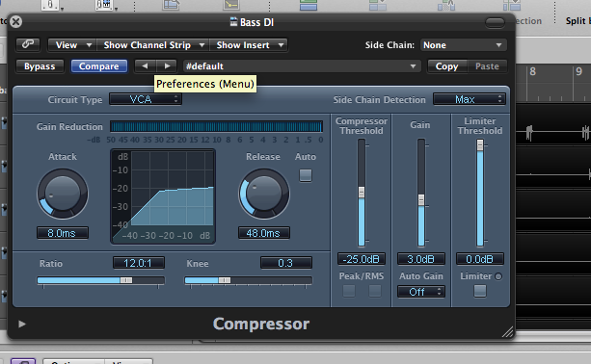
Task: Open the View menu
Action: (72, 45)
